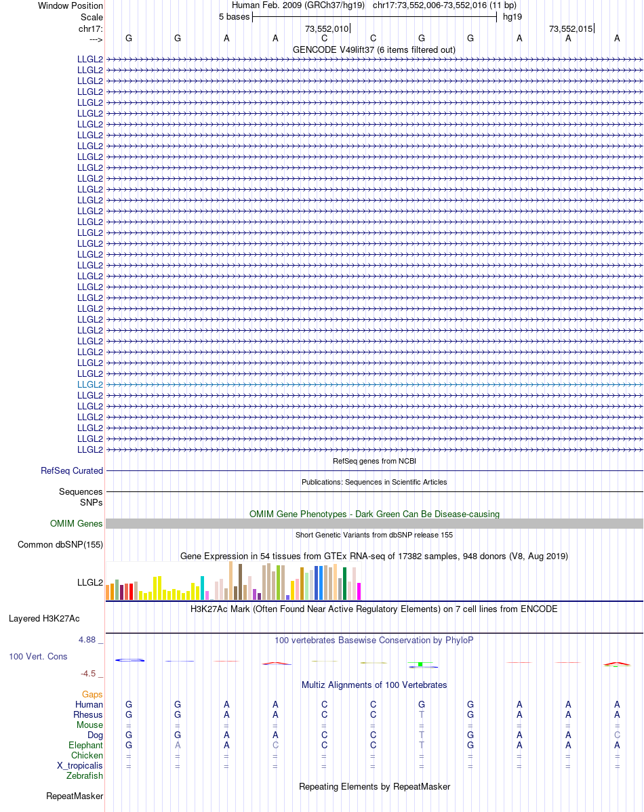Click the 73,552,010 ruler coordinate

pyautogui.click(x=326, y=28)
